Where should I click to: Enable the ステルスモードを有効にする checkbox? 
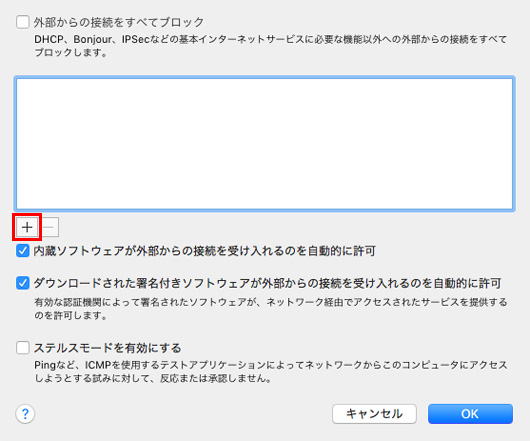pos(23,348)
